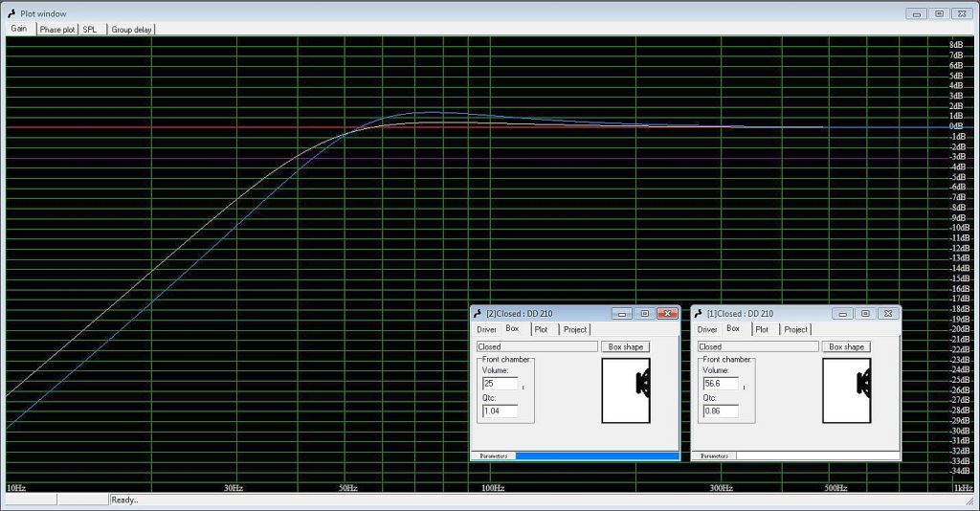
Task: Open the Driver tab in the [2]Closed window
Action: (487, 330)
